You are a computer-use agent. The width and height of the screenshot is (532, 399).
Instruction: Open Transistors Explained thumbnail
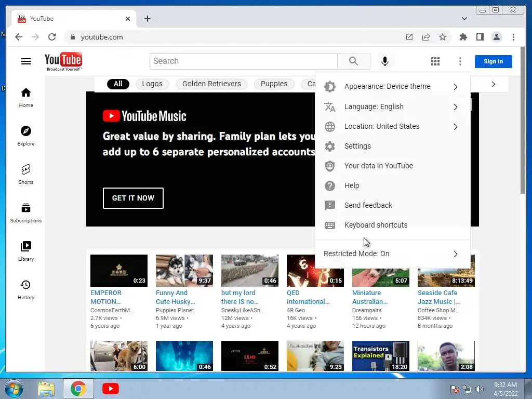(x=381, y=355)
